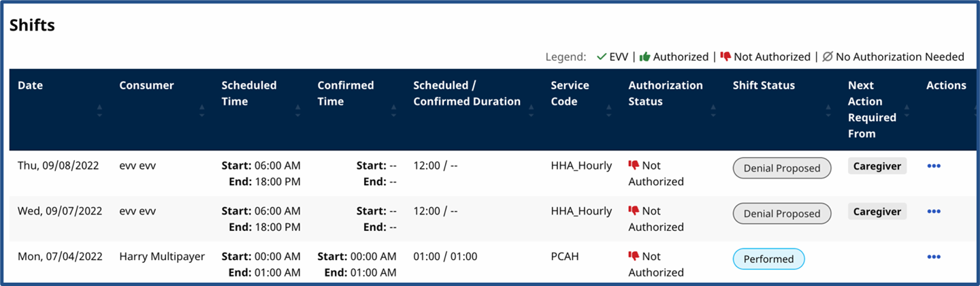Open actions menu for Wed 09/07/2022 shift

click(934, 211)
